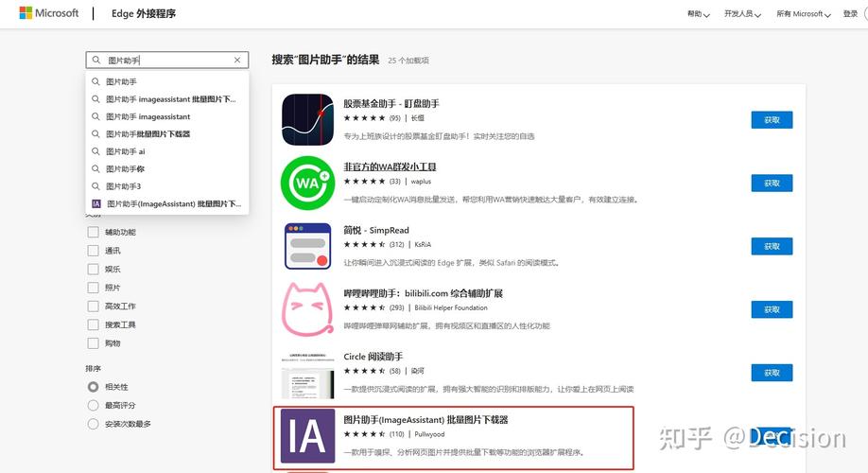Image resolution: width=868 pixels, height=473 pixels.
Task: Click the 登录 sign-in link
Action: pos(850,14)
